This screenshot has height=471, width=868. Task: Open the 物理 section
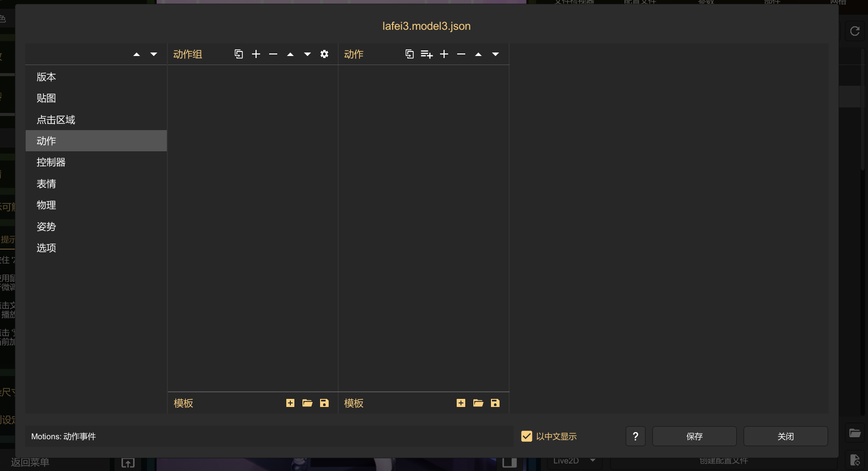pos(46,205)
